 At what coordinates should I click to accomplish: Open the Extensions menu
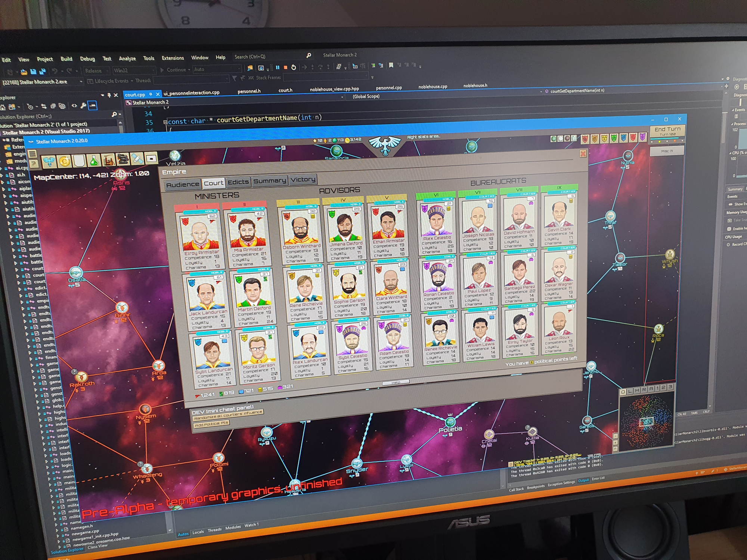click(173, 58)
